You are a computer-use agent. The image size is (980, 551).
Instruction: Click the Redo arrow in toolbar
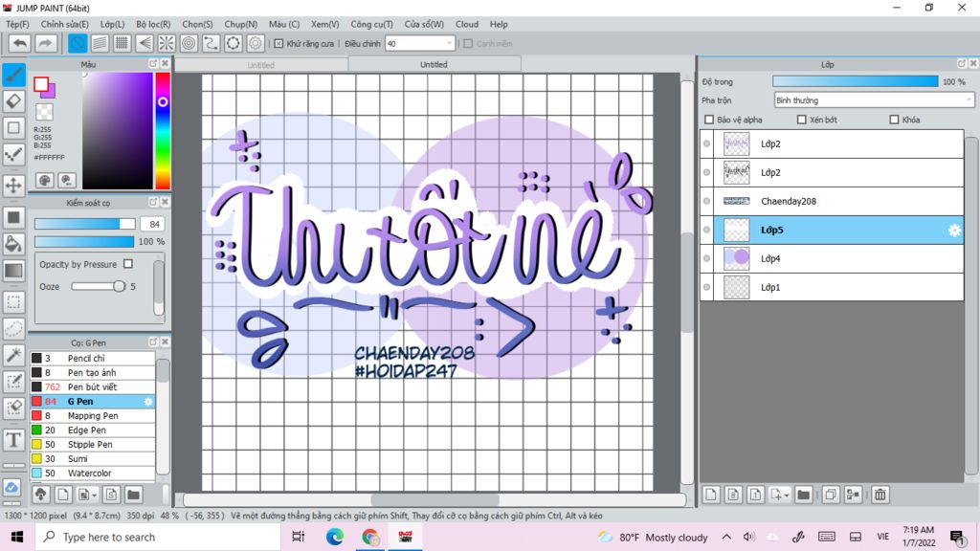pos(45,43)
